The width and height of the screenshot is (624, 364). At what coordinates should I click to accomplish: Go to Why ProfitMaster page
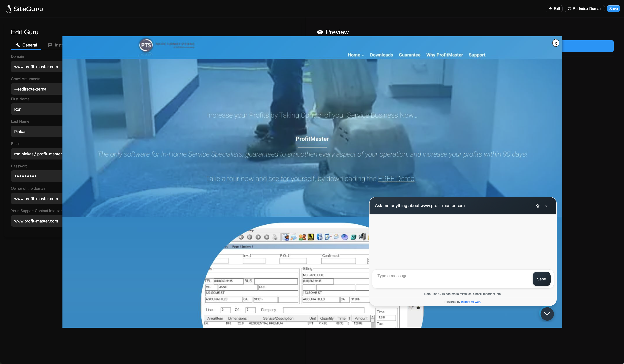444,55
